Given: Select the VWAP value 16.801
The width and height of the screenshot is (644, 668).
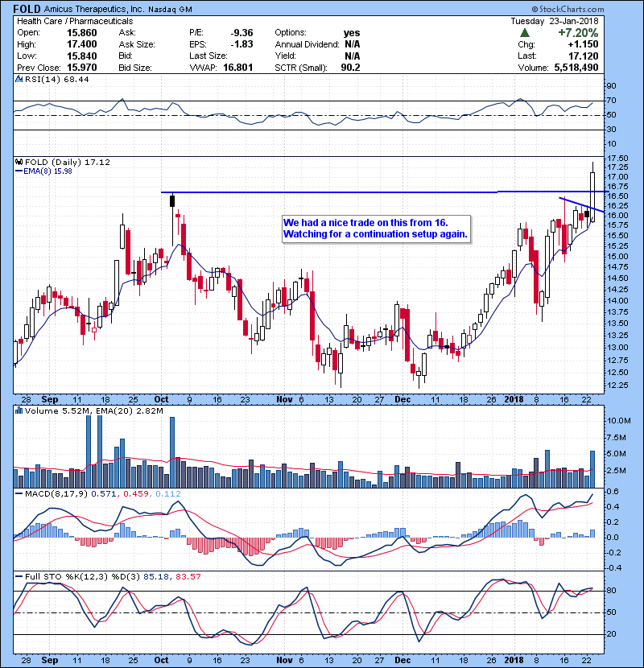Looking at the screenshot, I should pyautogui.click(x=237, y=68).
